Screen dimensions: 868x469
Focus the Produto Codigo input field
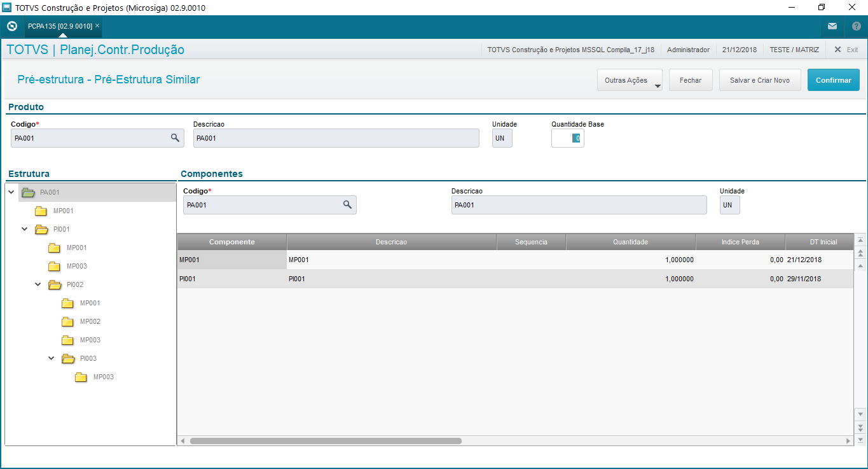click(x=97, y=138)
